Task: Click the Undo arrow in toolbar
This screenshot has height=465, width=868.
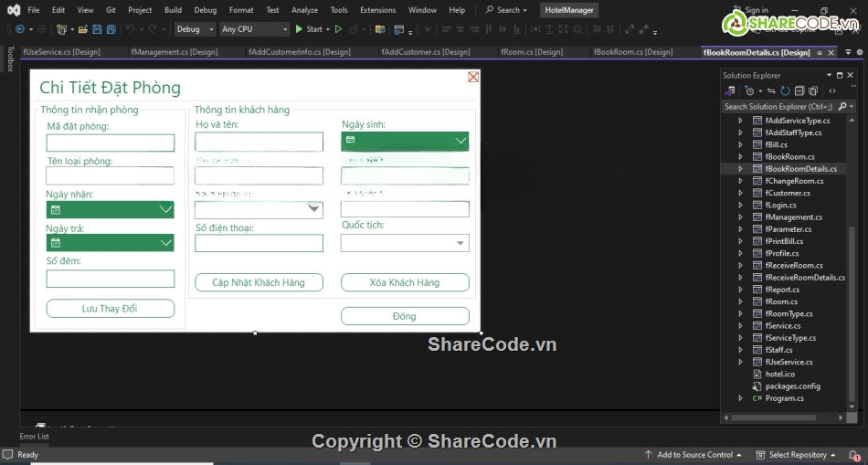Action: (131, 29)
